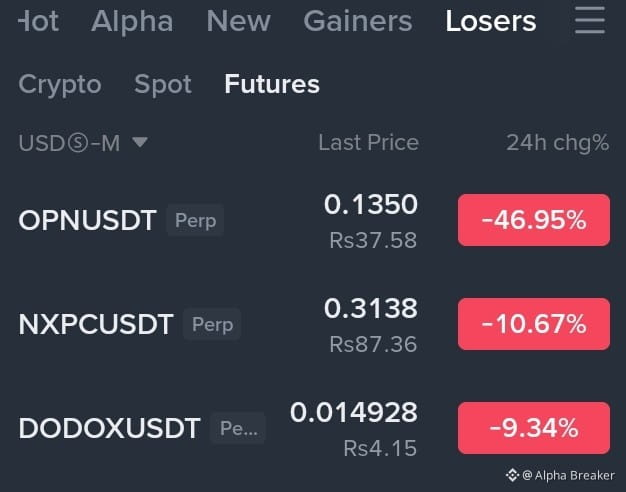Select the USDⓈ-M market type label
Viewport: 626px width, 492px height.
pos(69,143)
